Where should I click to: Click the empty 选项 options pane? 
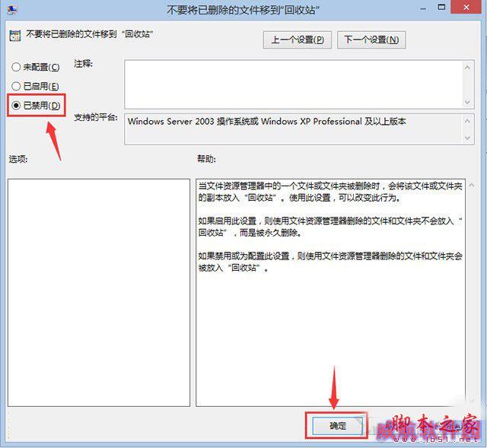click(99, 293)
